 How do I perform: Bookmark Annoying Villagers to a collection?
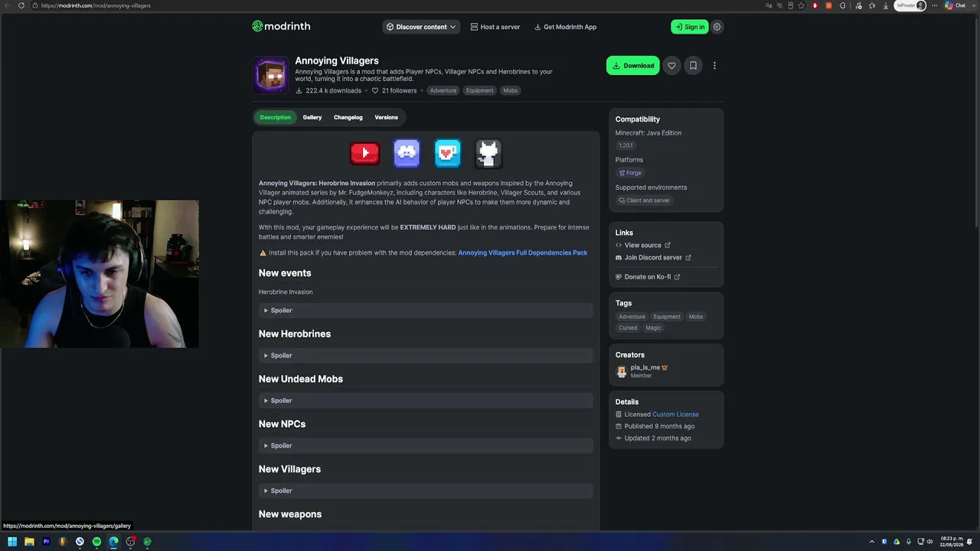pos(693,66)
